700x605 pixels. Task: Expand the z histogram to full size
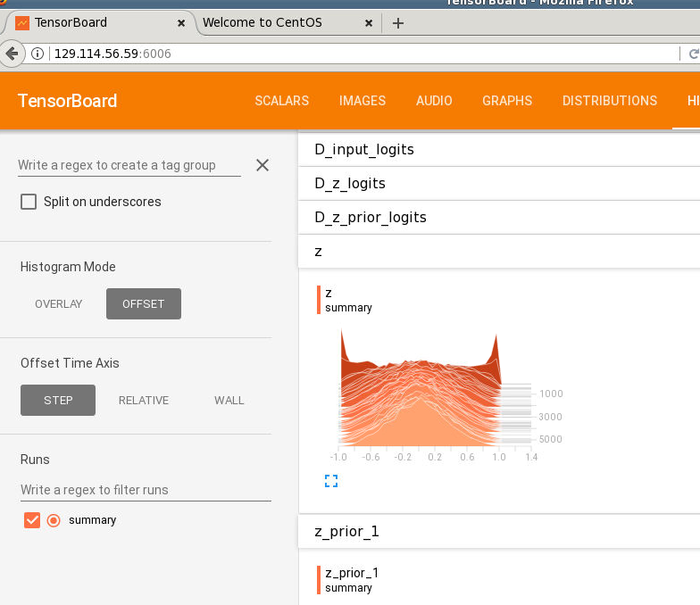(x=331, y=481)
